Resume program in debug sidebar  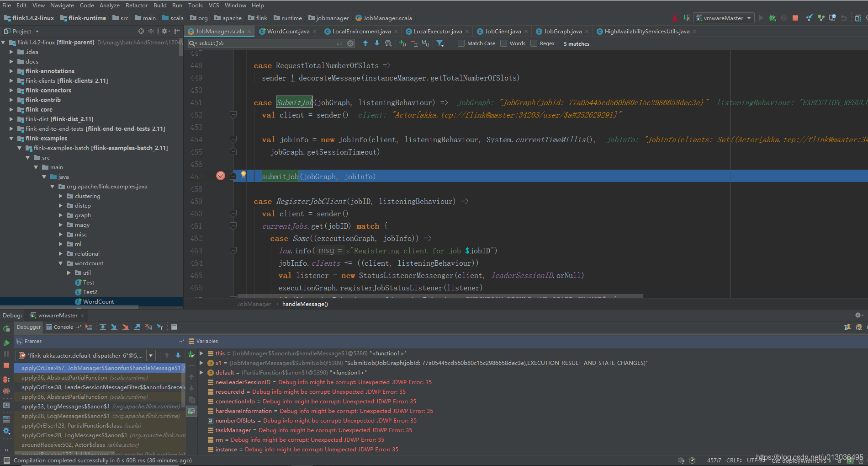tap(6, 343)
